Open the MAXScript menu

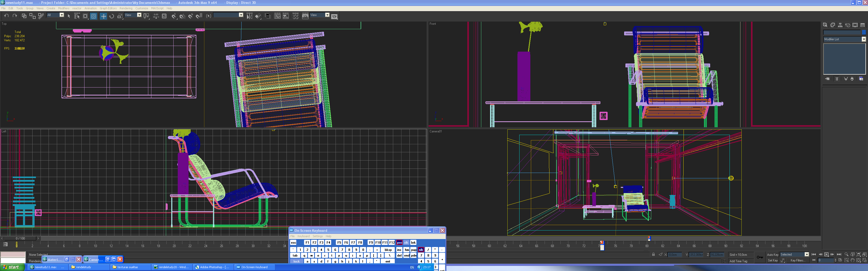pos(157,9)
